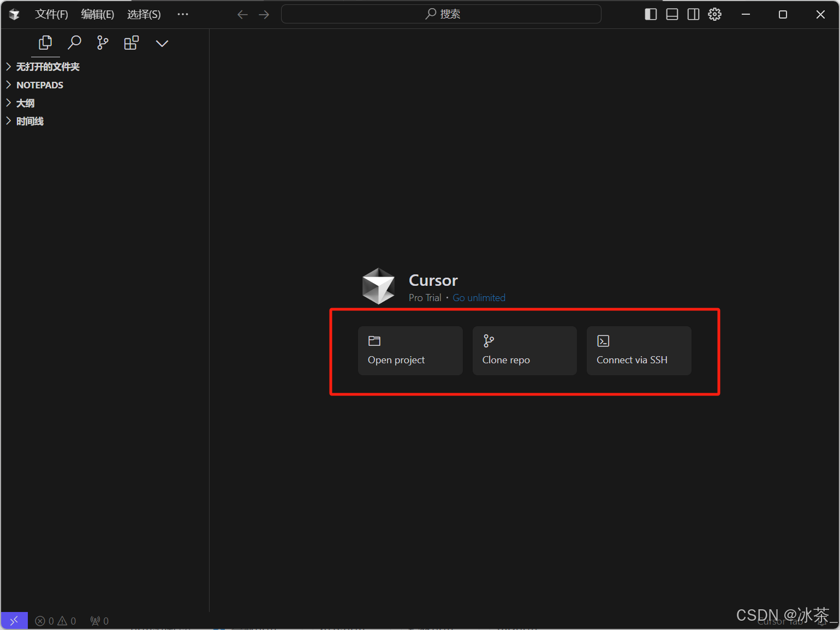Expand the 大纲 outline section

pyautogui.click(x=105, y=103)
